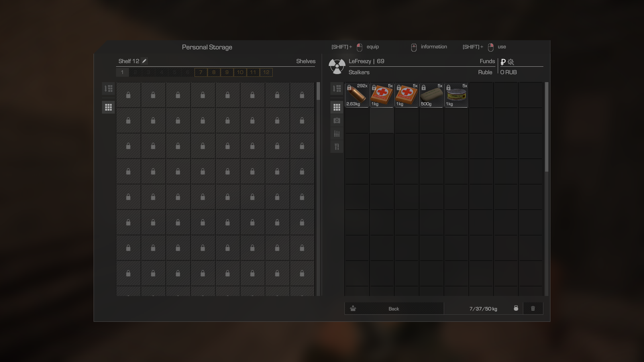The width and height of the screenshot is (644, 362).
Task: Select the first medkit stack
Action: click(382, 95)
